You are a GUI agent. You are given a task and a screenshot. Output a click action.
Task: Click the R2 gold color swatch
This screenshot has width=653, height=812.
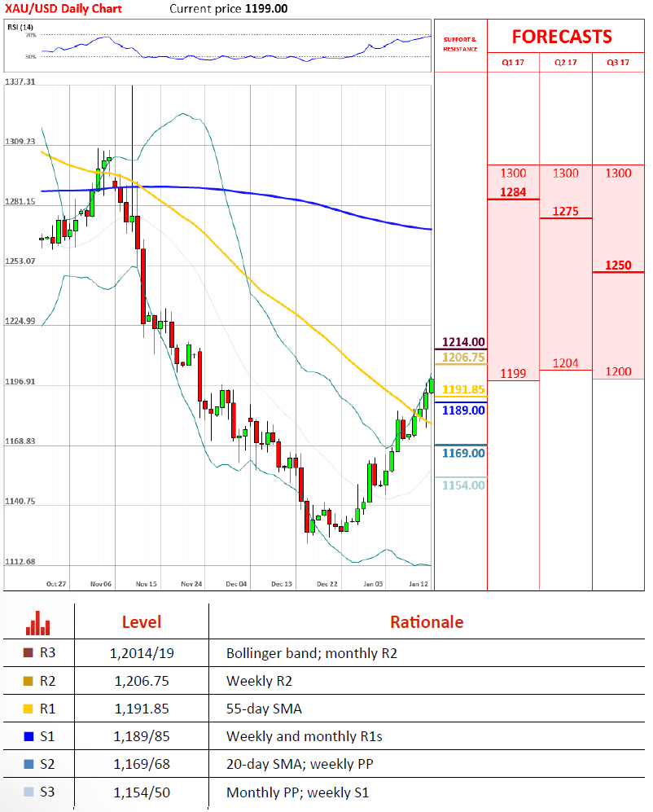click(x=28, y=680)
